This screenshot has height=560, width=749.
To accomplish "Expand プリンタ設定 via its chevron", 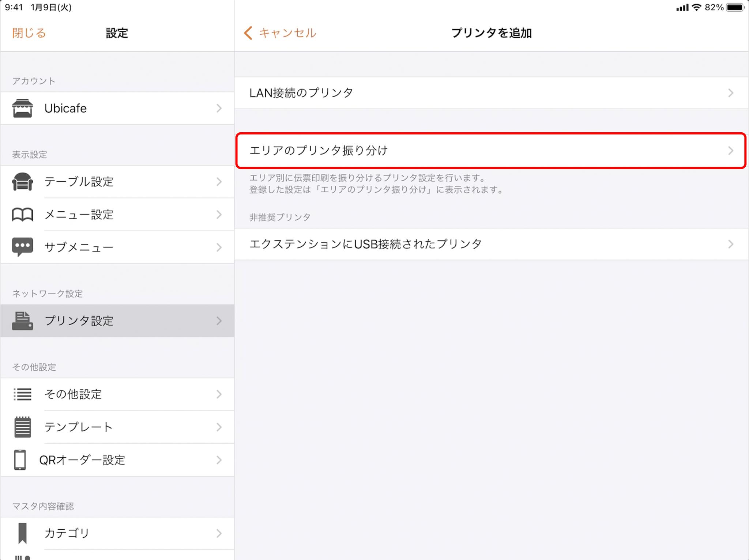I will (219, 321).
